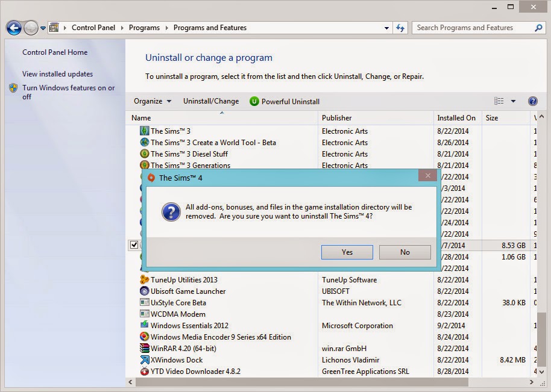
Task: Click GreenTree Applications SRL publisher cell
Action: pos(365,372)
